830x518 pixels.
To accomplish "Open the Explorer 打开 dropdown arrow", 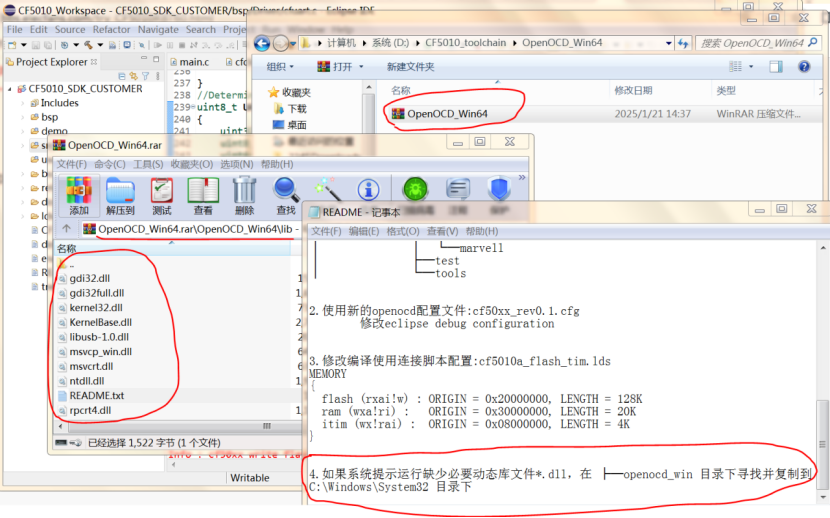I will tap(362, 67).
